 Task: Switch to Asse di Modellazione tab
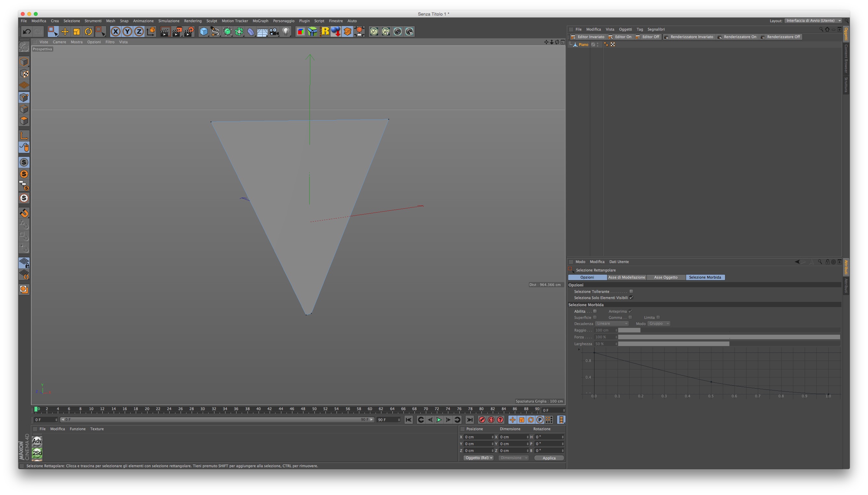[626, 278]
